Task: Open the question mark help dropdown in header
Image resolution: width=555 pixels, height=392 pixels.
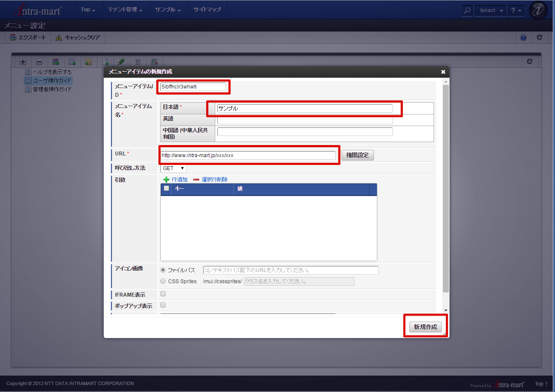Action: 516,10
